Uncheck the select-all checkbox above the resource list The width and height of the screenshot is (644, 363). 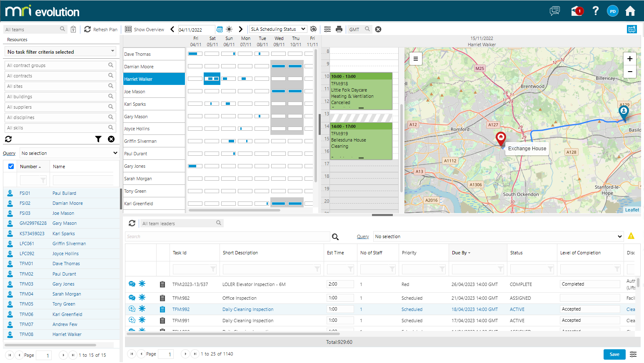coord(10,166)
